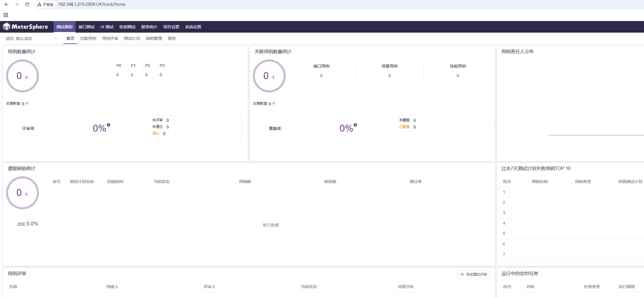This screenshot has width=644, height=297.
Task: Open the 测试计划 tab
Action: click(132, 38)
